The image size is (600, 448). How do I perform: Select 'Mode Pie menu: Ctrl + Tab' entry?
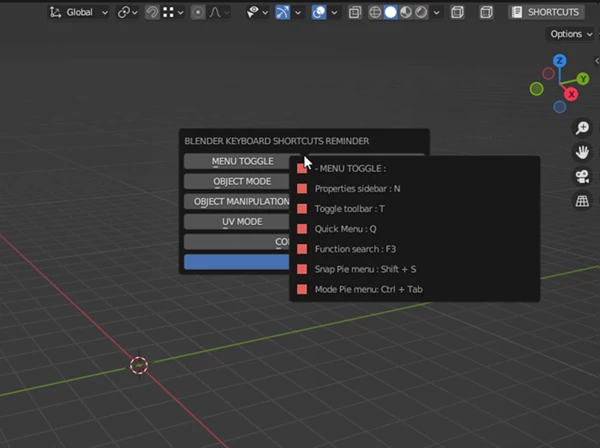point(368,289)
